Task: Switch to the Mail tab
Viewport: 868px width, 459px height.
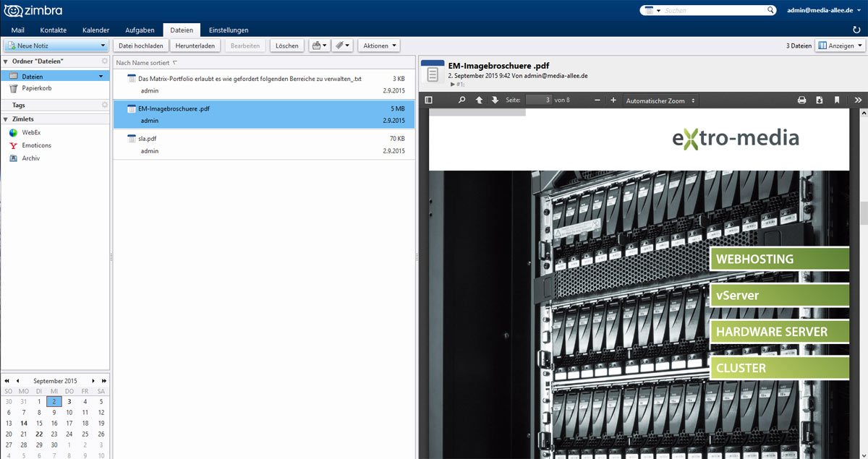Action: [18, 30]
